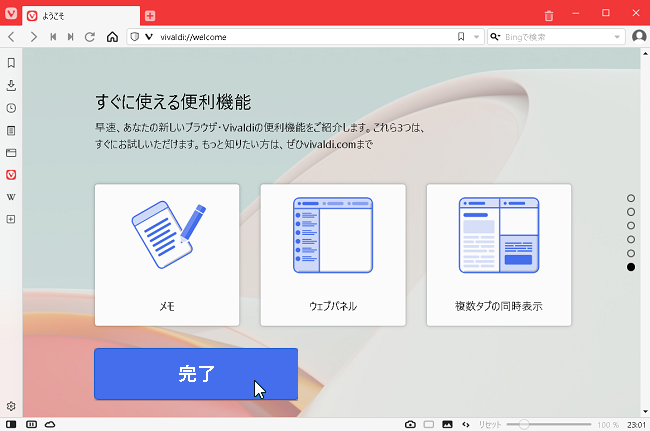
Task: Click page scrollbar up arrow
Action: tap(645, 53)
